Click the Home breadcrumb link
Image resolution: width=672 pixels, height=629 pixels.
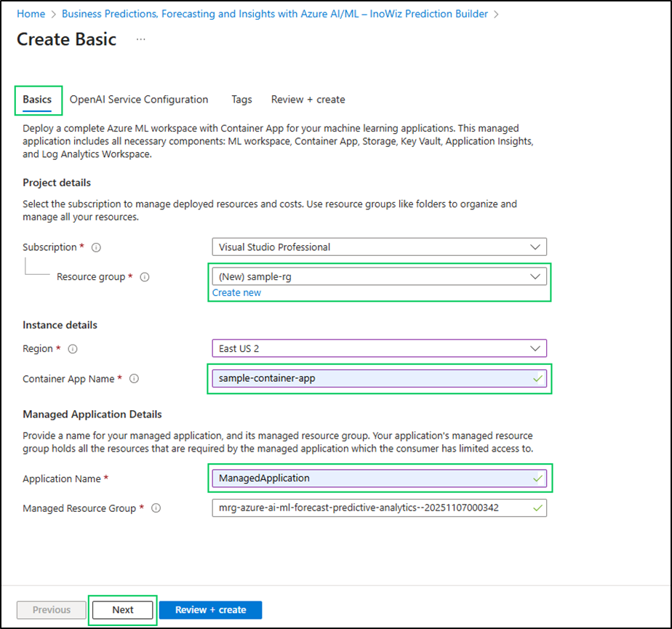point(31,14)
